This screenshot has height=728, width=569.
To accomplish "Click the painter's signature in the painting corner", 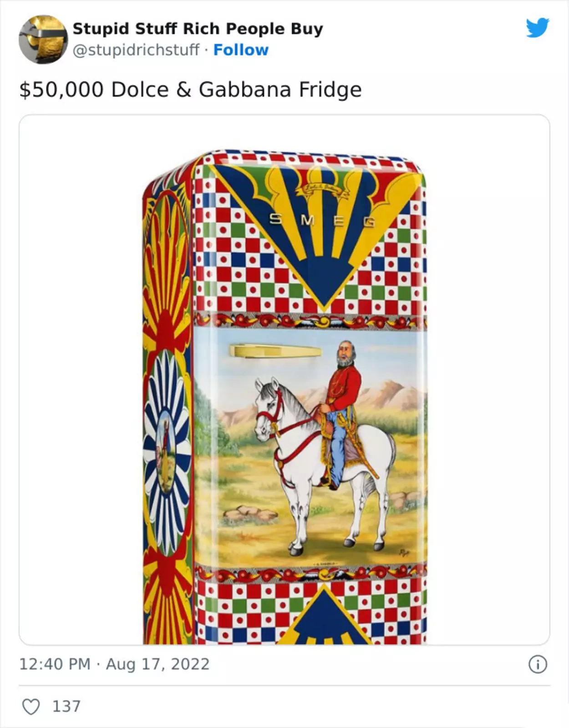I will point(404,552).
